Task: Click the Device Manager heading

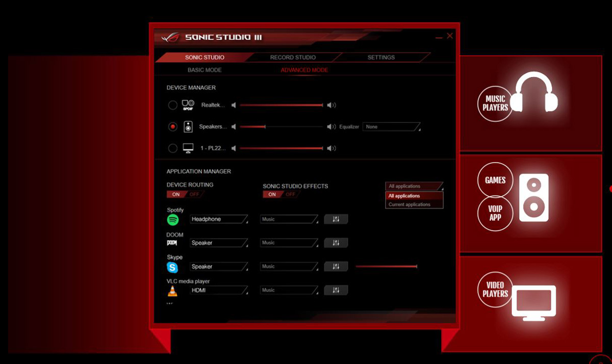Action: pyautogui.click(x=191, y=88)
